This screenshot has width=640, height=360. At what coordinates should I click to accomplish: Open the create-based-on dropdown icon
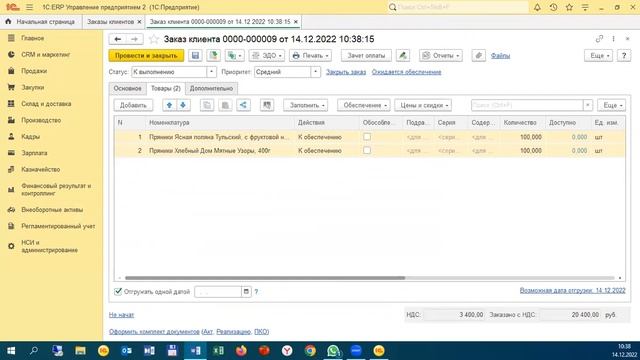tap(234, 56)
